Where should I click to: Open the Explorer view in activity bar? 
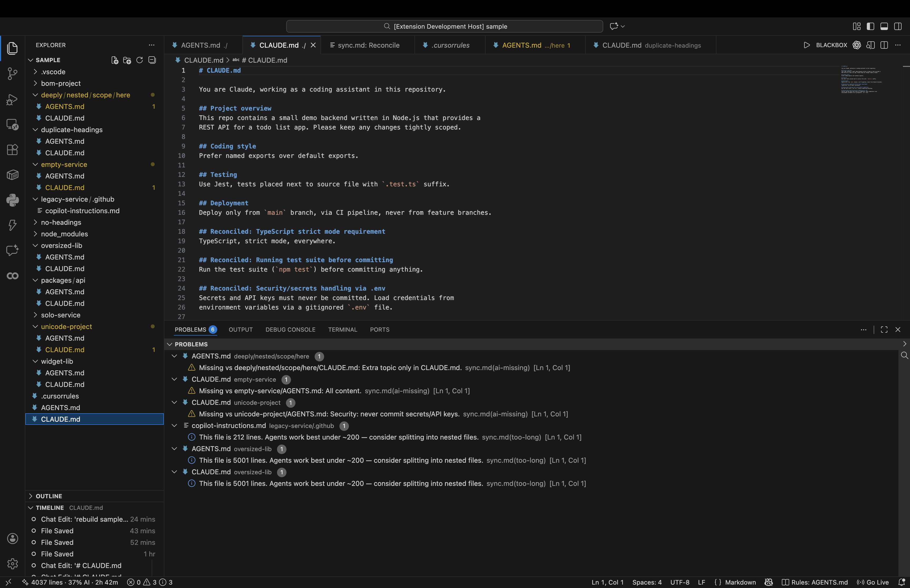click(12, 48)
